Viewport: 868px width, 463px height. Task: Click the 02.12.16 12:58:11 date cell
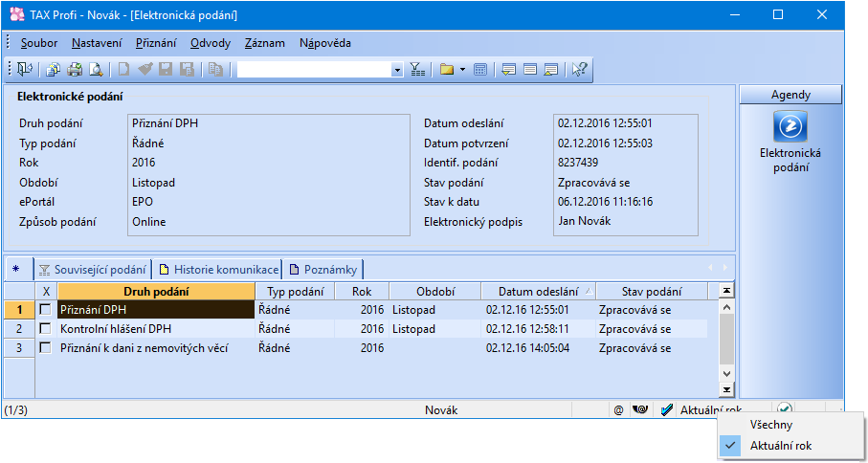538,329
